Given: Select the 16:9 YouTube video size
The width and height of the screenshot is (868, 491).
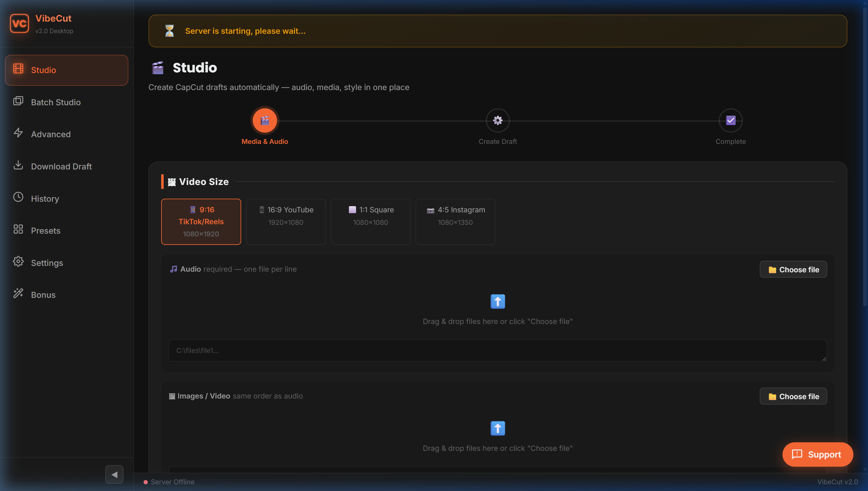Looking at the screenshot, I should (286, 221).
